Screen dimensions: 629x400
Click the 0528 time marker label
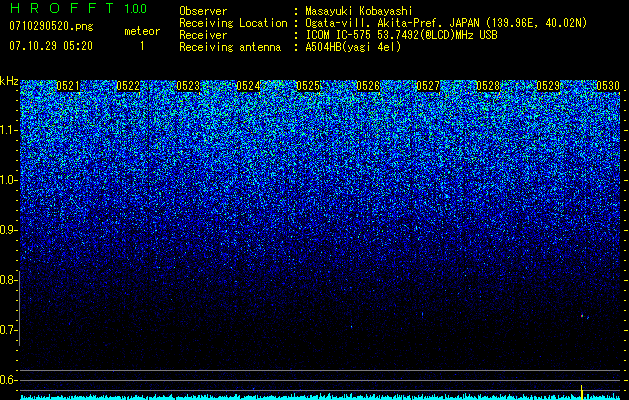488,86
